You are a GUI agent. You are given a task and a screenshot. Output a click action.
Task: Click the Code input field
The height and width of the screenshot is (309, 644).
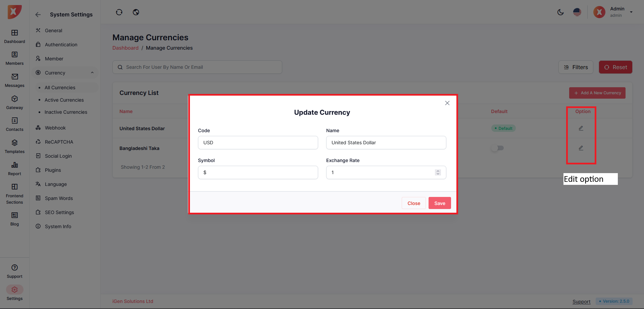pos(258,143)
